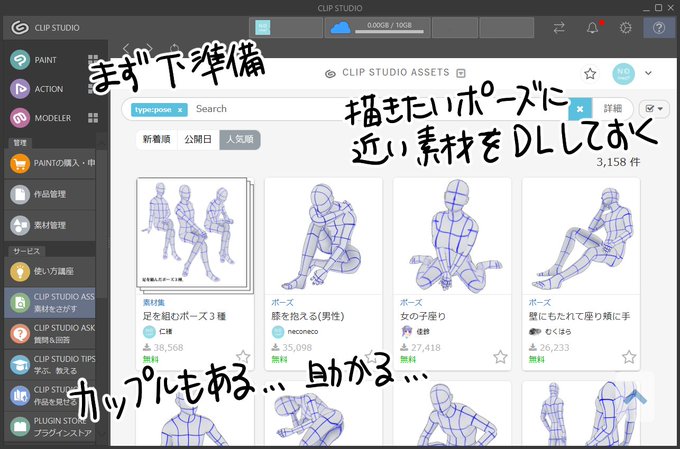Screen dimensions: 680x449
Task: Expand CLIP STUDIO ASSETS title dropdown
Action: tap(461, 73)
